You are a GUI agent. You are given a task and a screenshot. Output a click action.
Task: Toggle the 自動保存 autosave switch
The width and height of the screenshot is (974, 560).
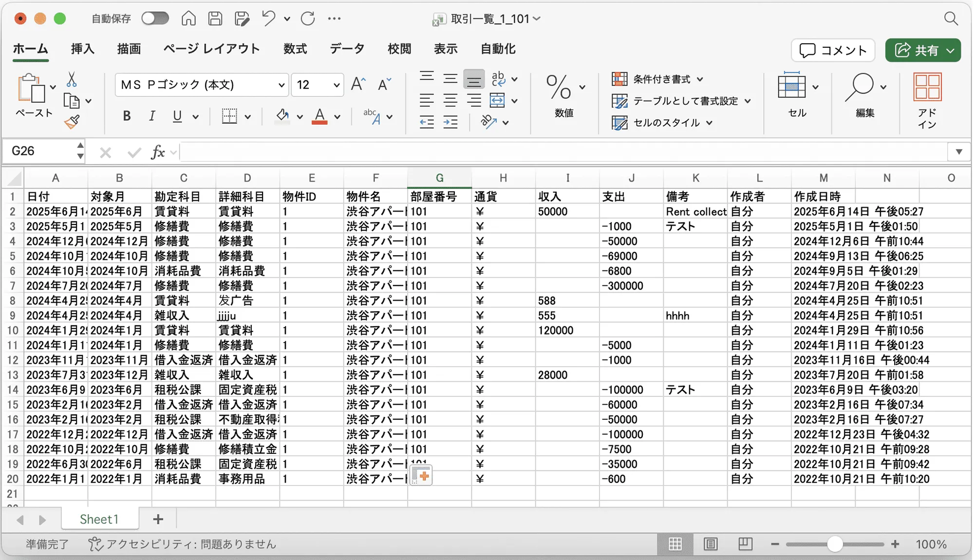point(155,19)
